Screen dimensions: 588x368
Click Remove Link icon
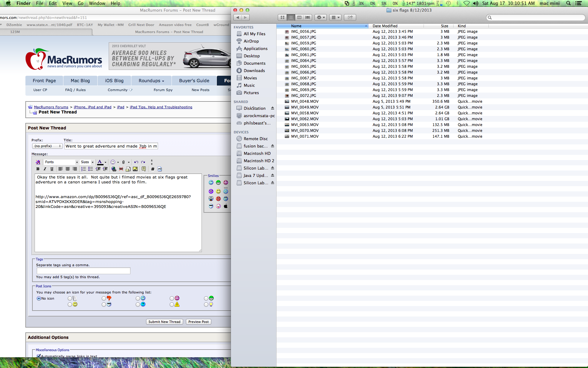pyautogui.click(x=121, y=169)
